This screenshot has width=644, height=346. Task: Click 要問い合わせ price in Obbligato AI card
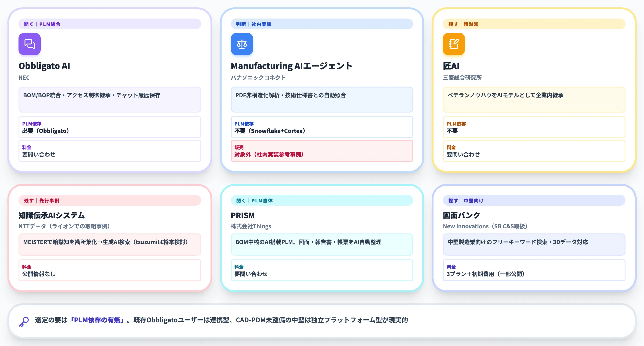39,154
